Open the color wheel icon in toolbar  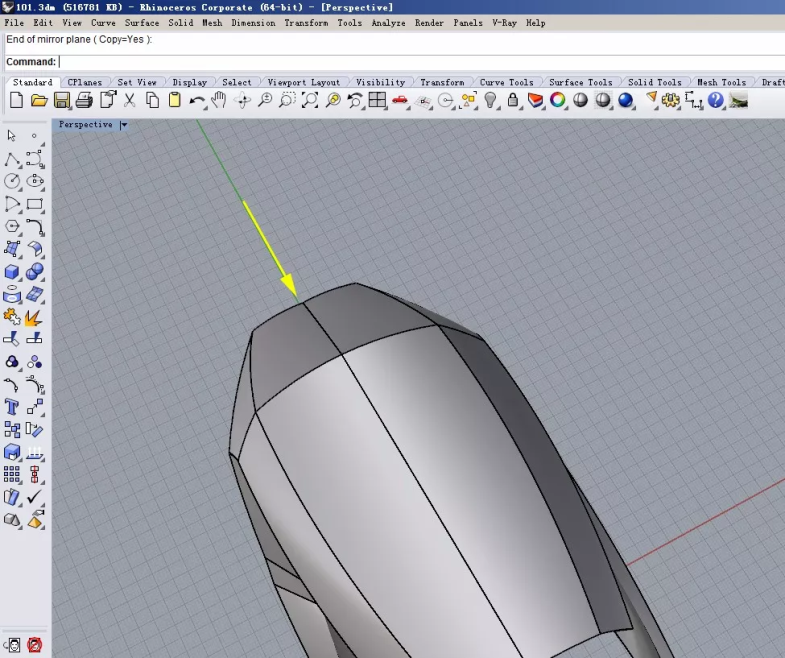[x=558, y=100]
